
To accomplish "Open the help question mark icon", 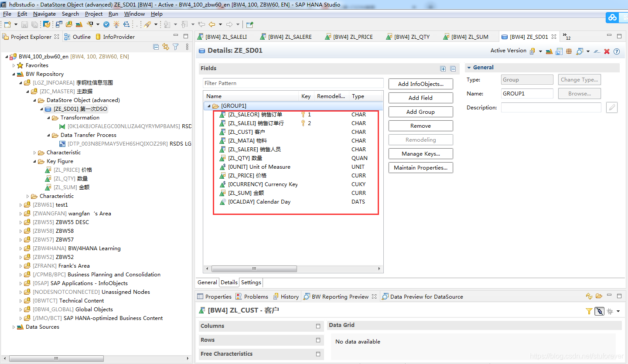I will [x=617, y=51].
